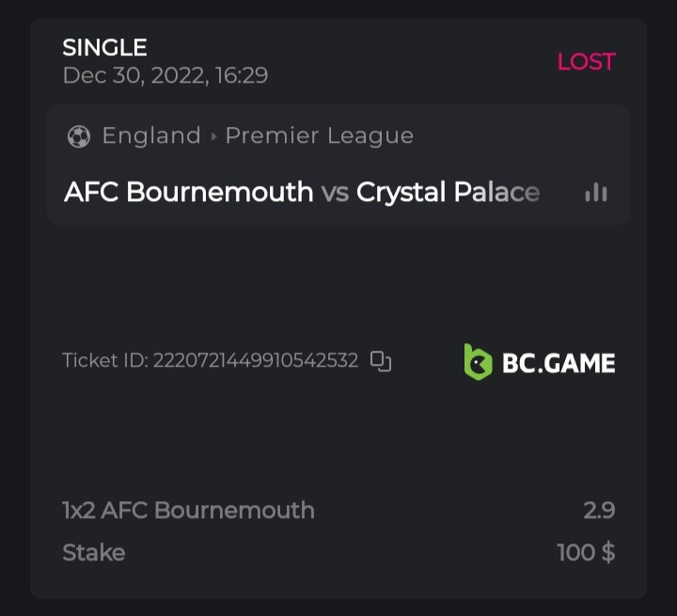Click the Crystal Palace team name
This screenshot has height=616, width=677.
[x=449, y=193]
